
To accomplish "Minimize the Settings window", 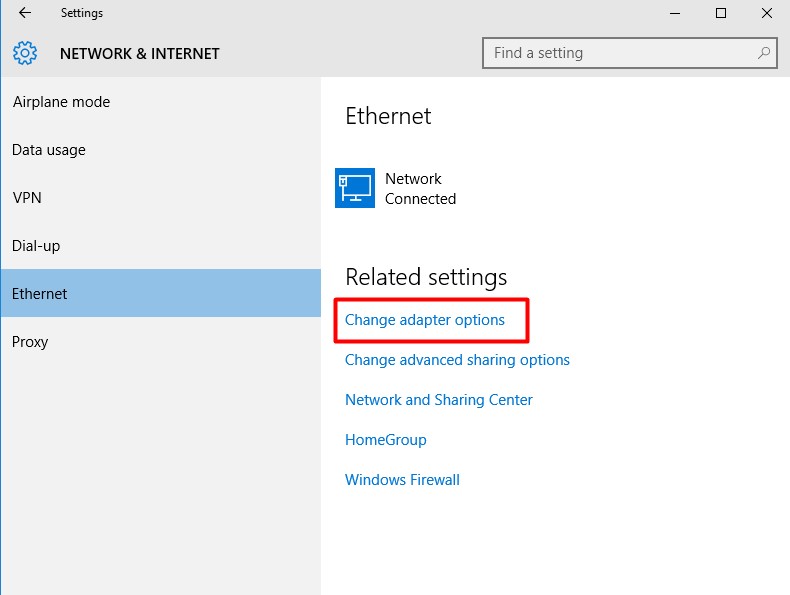I will (x=675, y=13).
